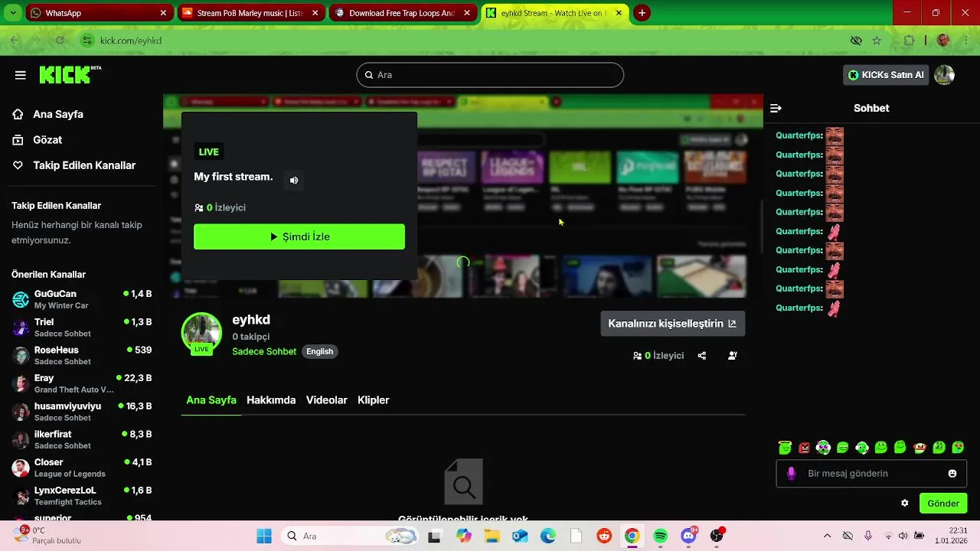Switch to the Hakkımda tab
The height and width of the screenshot is (551, 980).
tap(271, 400)
